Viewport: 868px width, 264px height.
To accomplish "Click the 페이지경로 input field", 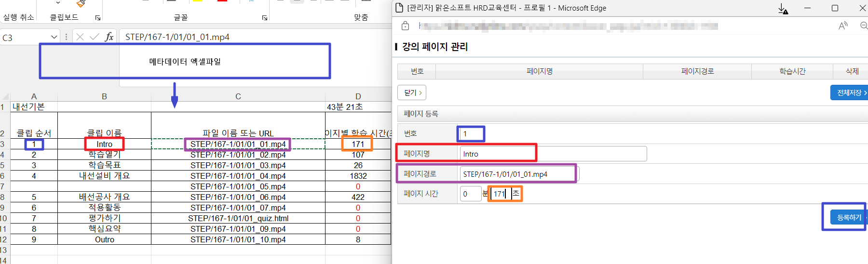I will click(x=519, y=174).
